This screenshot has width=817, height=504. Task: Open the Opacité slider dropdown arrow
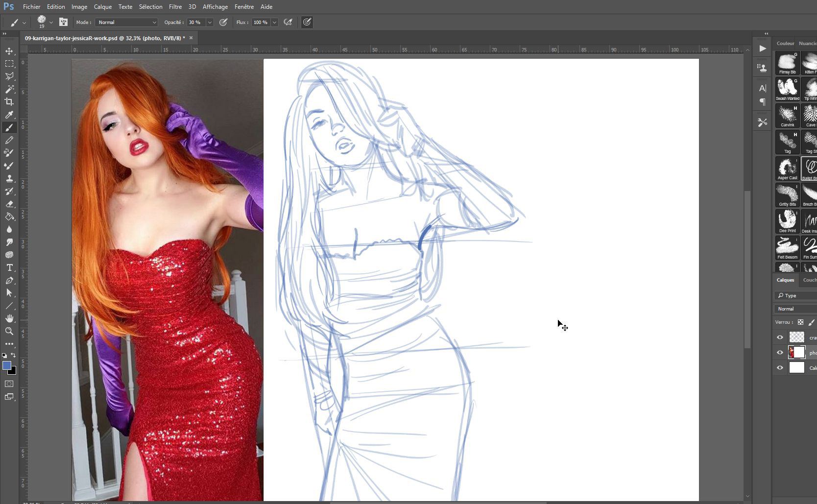(210, 22)
